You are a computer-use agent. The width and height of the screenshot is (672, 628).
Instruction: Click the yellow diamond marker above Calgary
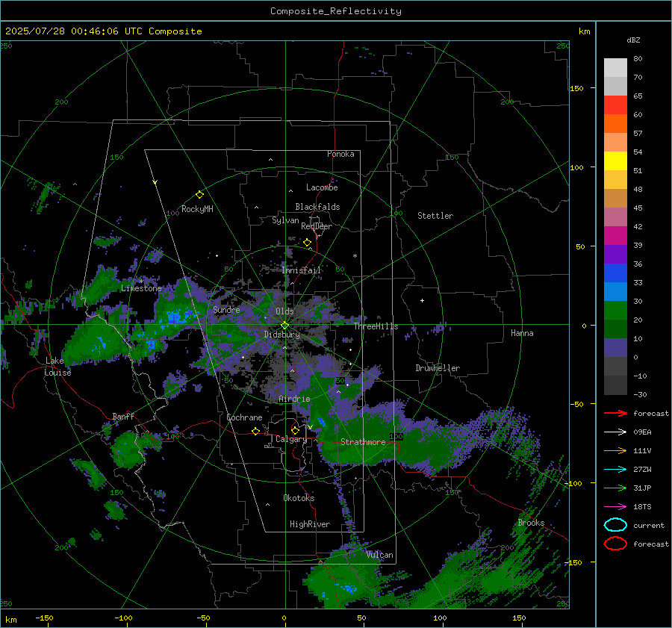coord(295,430)
